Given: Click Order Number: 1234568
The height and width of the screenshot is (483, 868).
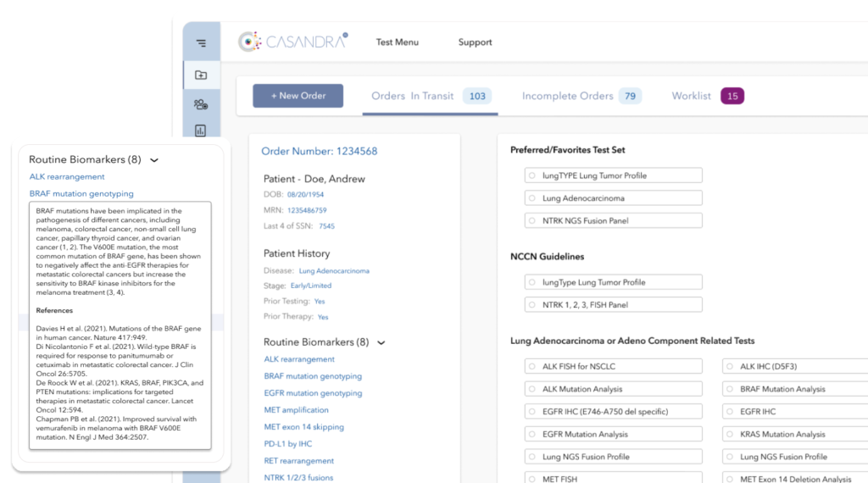Looking at the screenshot, I should [x=320, y=151].
